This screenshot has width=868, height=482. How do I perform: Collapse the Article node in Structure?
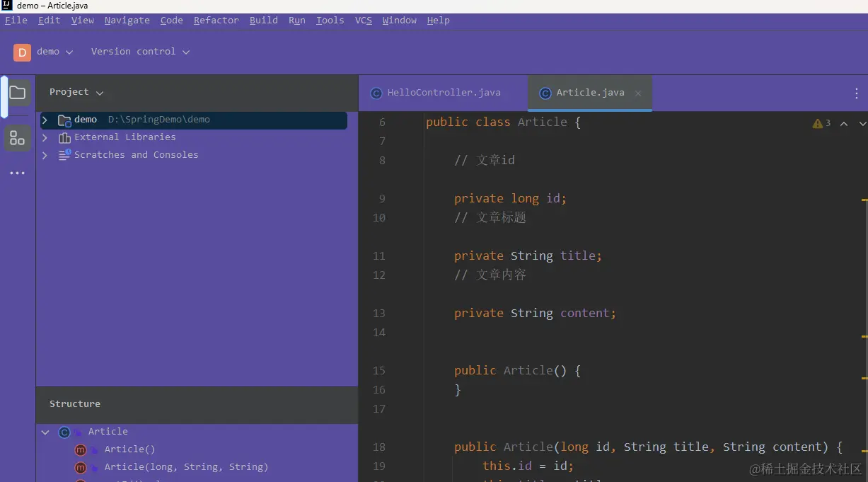point(45,432)
